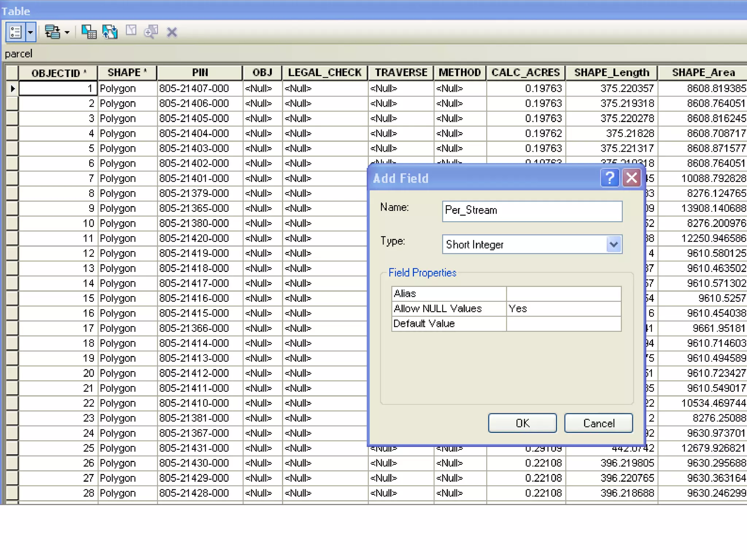Image resolution: width=747 pixels, height=560 pixels.
Task: Click the CALC_ACRES column header
Action: coord(525,73)
